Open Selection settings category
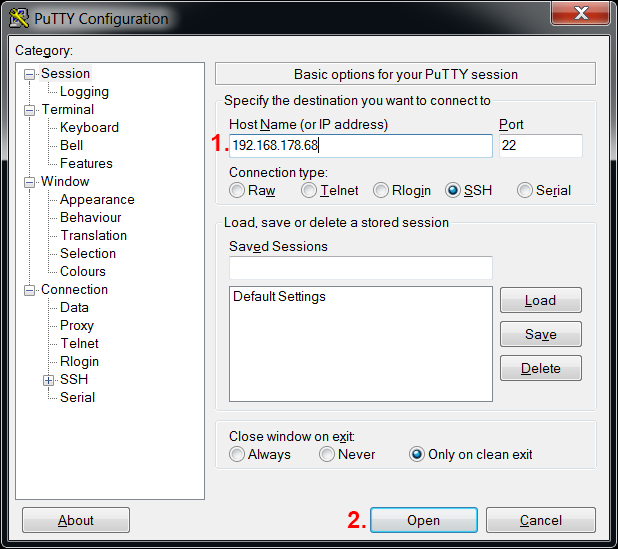Image resolution: width=618 pixels, height=549 pixels. (x=88, y=253)
